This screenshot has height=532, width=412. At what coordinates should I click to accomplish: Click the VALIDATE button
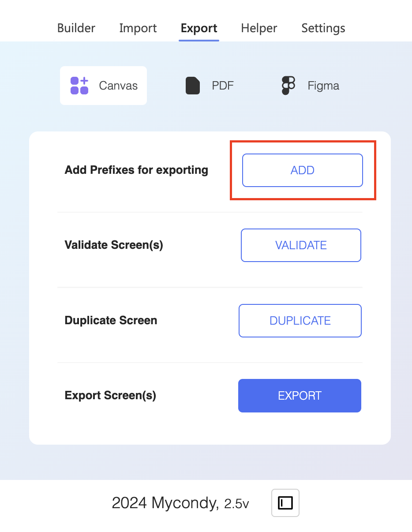click(301, 245)
